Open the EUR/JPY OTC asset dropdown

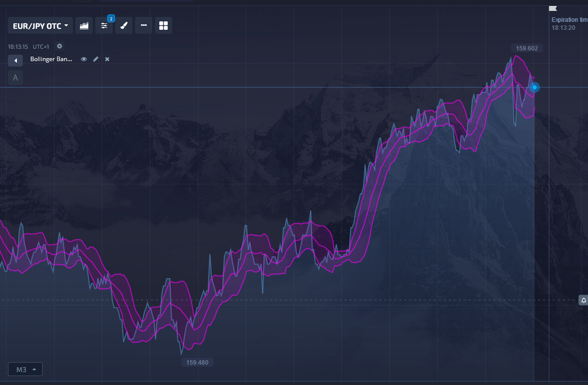pyautogui.click(x=40, y=25)
